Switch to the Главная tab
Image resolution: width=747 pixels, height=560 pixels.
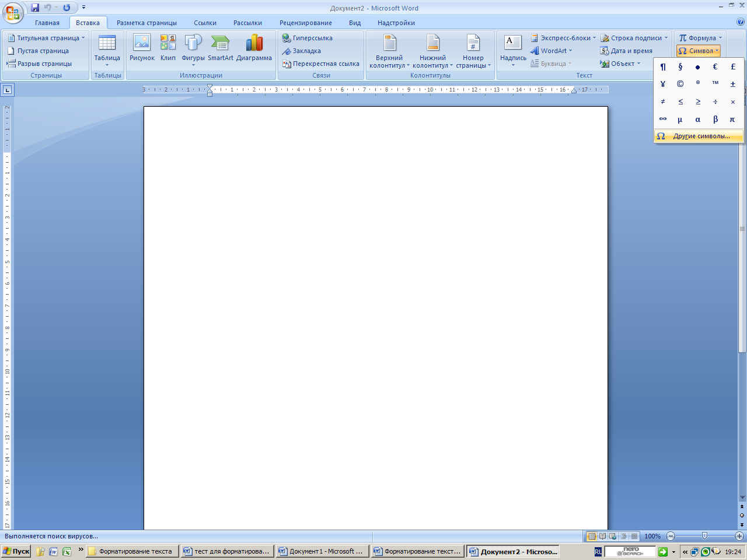[47, 23]
